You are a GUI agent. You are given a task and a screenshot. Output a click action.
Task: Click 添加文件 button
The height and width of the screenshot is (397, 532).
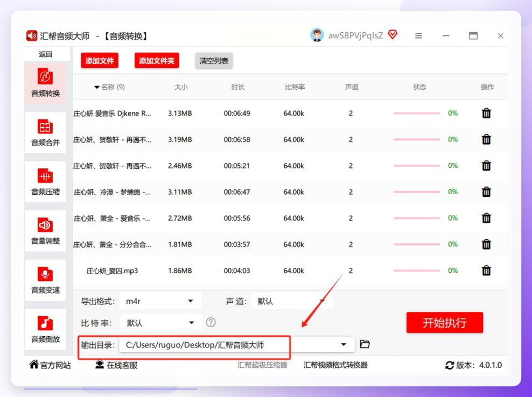coord(100,61)
